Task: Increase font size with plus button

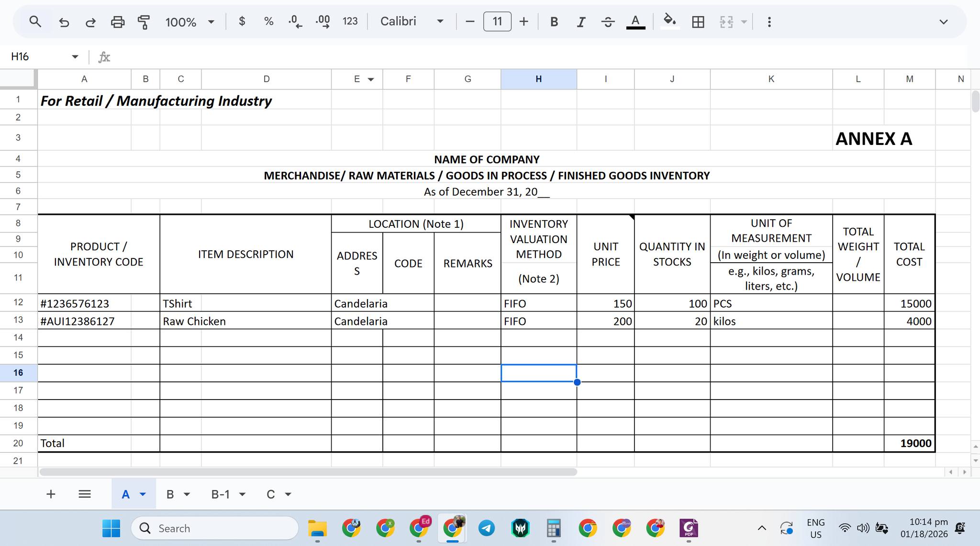Action: (524, 22)
